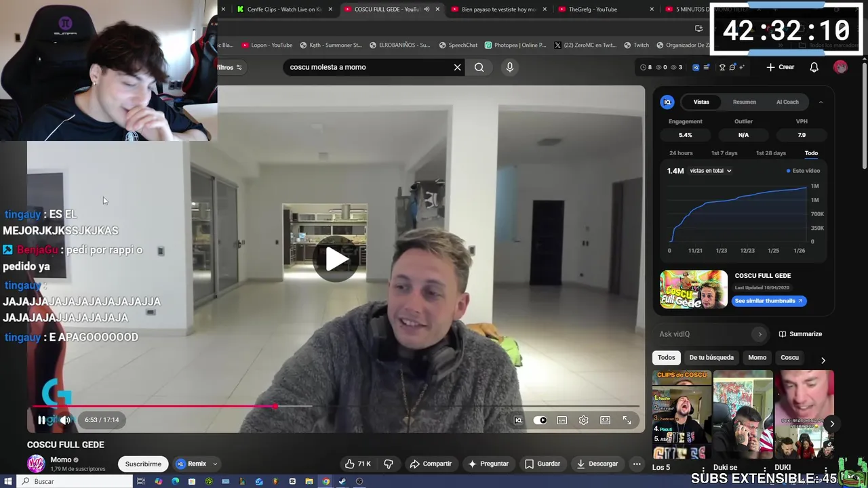
Task: Mute the video volume speaker icon
Action: click(65, 420)
